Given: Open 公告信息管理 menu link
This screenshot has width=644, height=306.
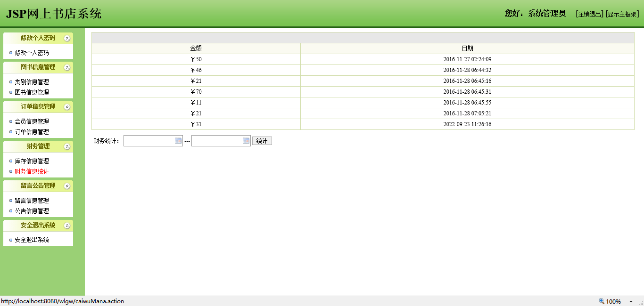Looking at the screenshot, I should coord(32,211).
